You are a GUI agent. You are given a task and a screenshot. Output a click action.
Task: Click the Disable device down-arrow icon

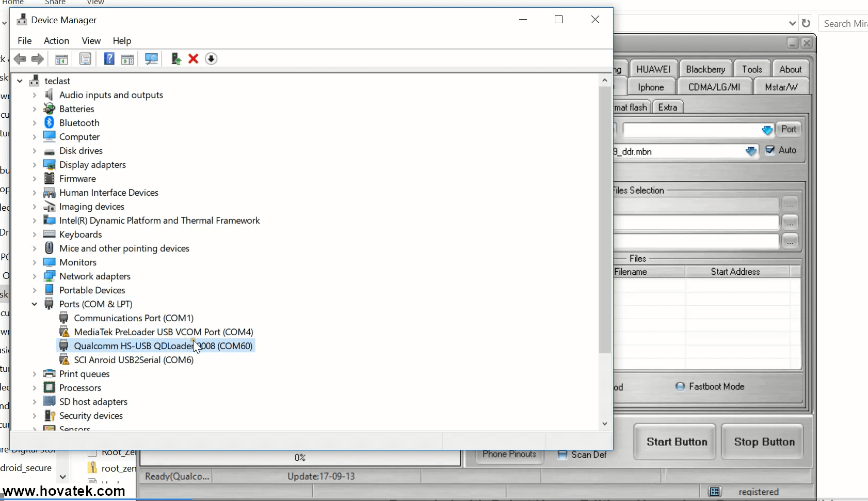212,58
